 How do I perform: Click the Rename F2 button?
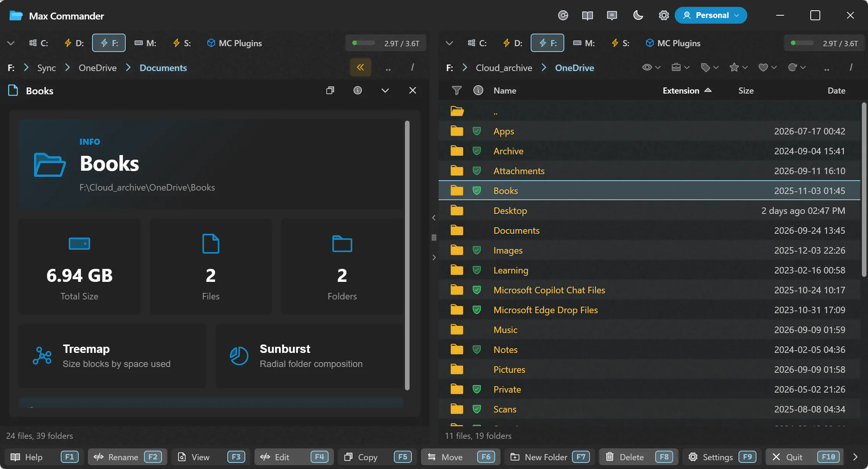pos(128,457)
